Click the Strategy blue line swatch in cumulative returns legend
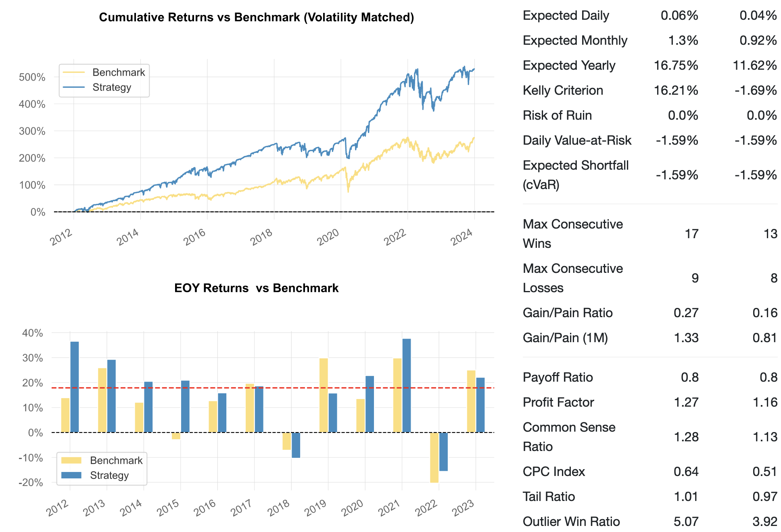 (74, 87)
